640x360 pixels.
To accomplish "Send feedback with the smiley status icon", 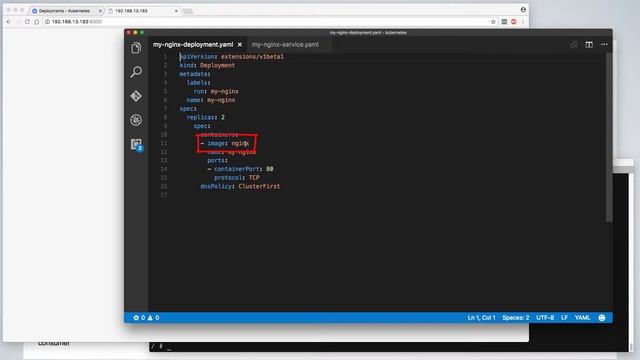I will pyautogui.click(x=602, y=318).
